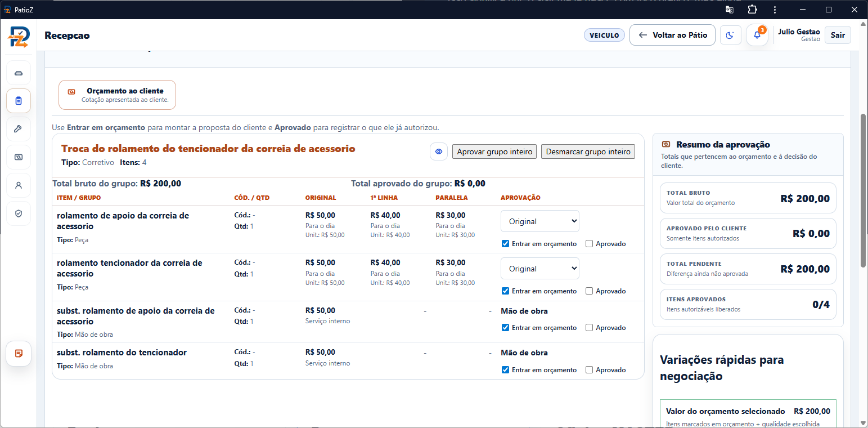Select the Orçamento ao cliente card
Image resolution: width=868 pixels, height=428 pixels.
[117, 95]
